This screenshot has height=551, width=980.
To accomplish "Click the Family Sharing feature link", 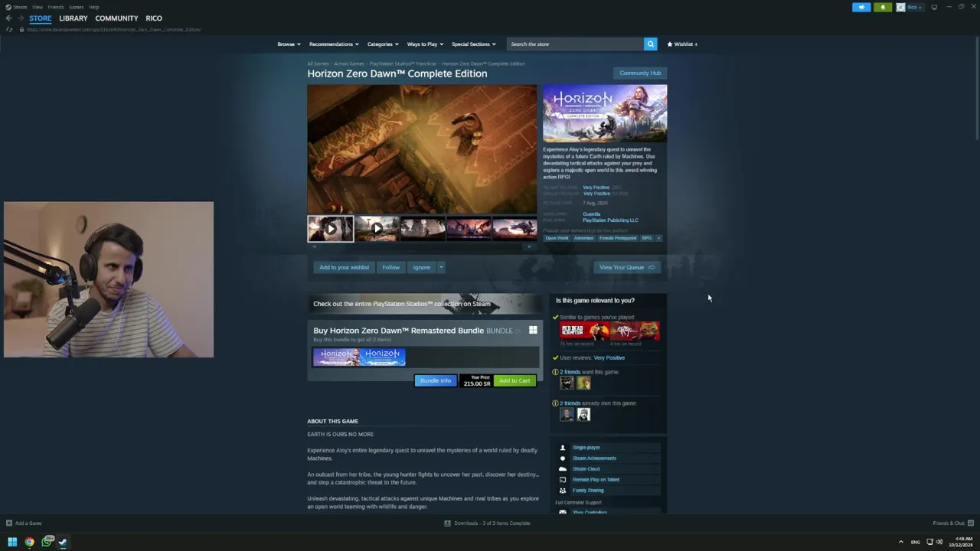I will [x=588, y=491].
